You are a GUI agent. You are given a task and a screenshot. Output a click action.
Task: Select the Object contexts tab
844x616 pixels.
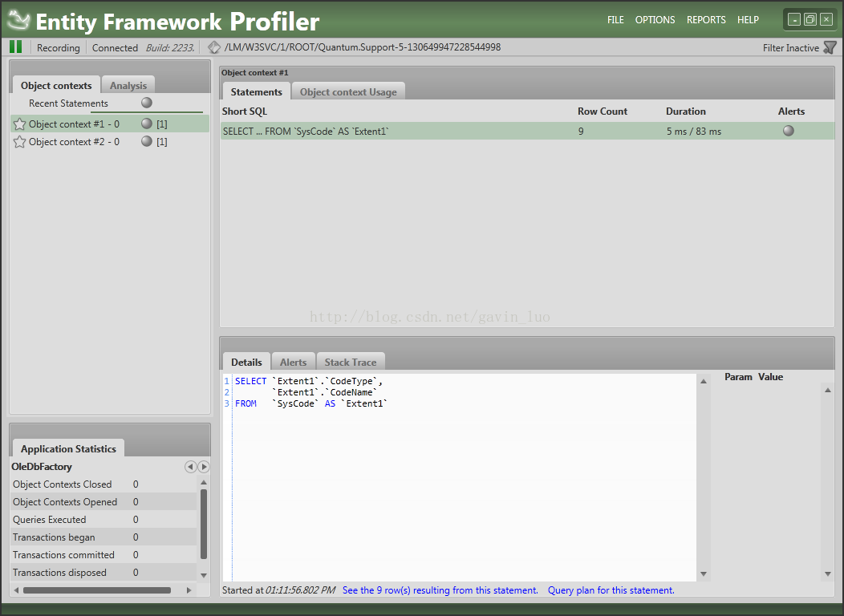pyautogui.click(x=56, y=86)
